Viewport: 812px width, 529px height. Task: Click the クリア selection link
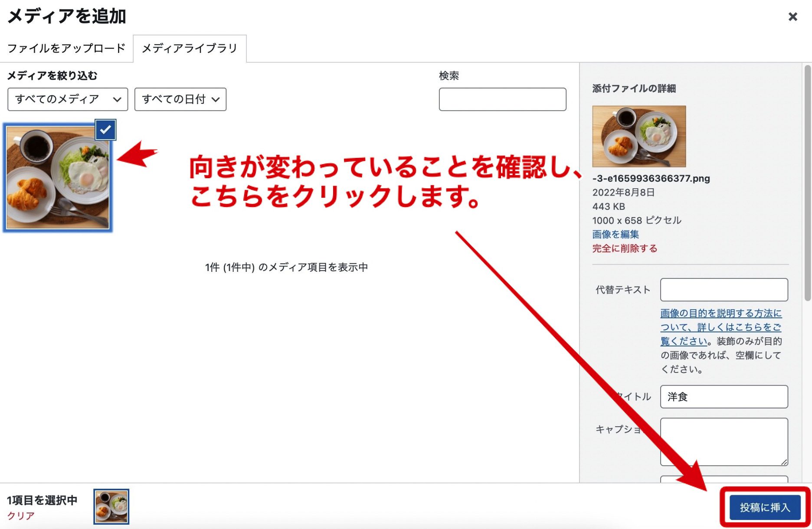(20, 516)
